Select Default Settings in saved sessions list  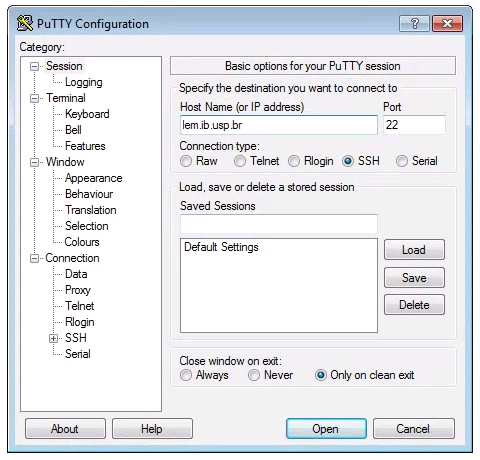pos(221,247)
